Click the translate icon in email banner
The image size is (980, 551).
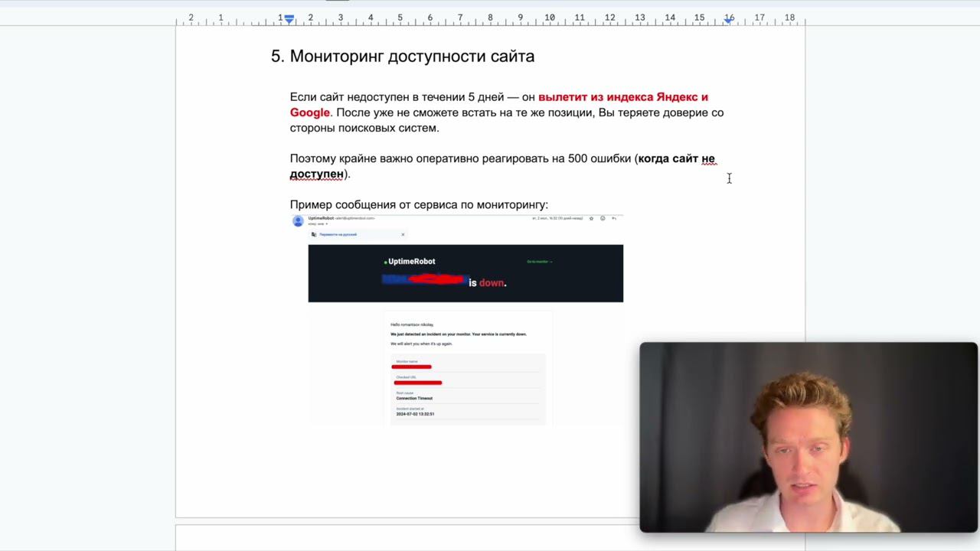[x=314, y=235]
